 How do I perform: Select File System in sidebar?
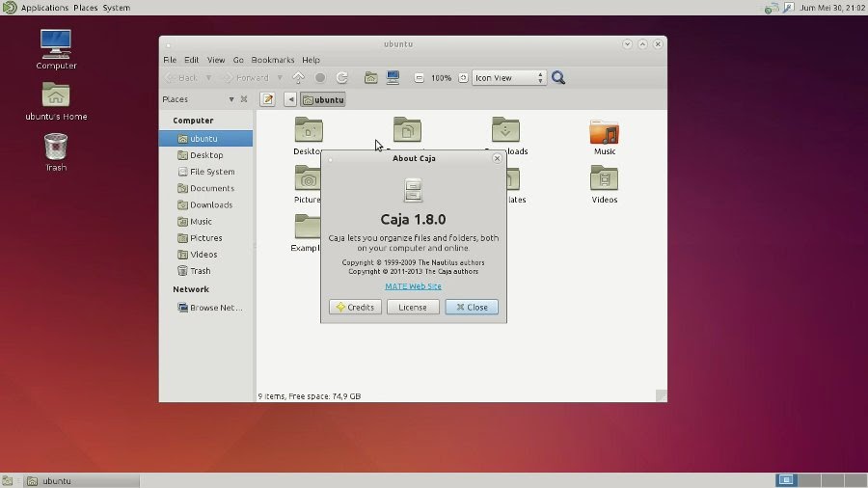tap(206, 172)
